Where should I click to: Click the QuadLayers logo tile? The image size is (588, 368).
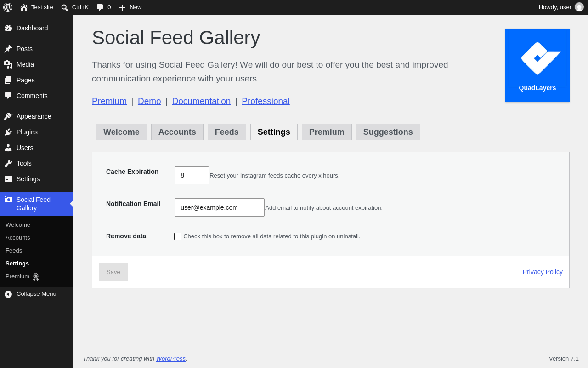[537, 65]
